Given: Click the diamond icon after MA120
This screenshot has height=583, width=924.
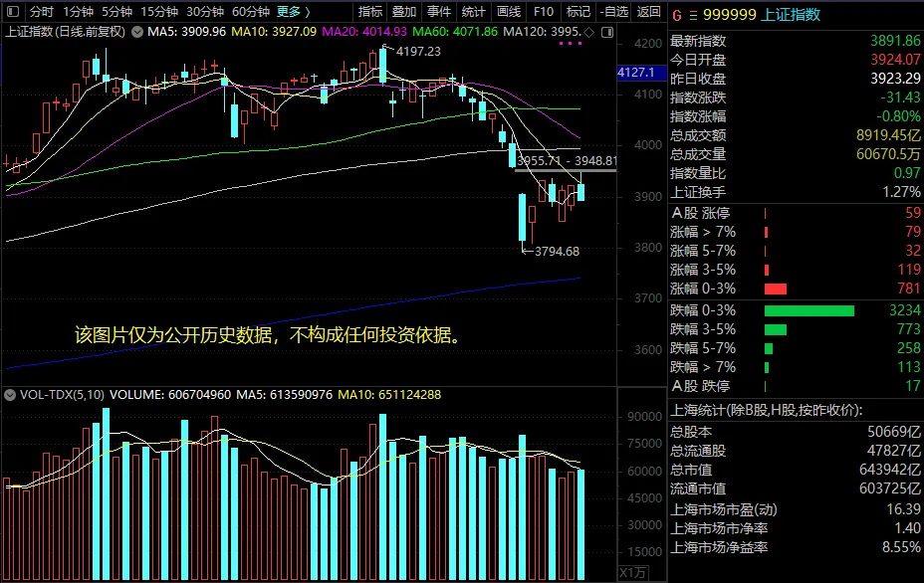Looking at the screenshot, I should click(588, 32).
